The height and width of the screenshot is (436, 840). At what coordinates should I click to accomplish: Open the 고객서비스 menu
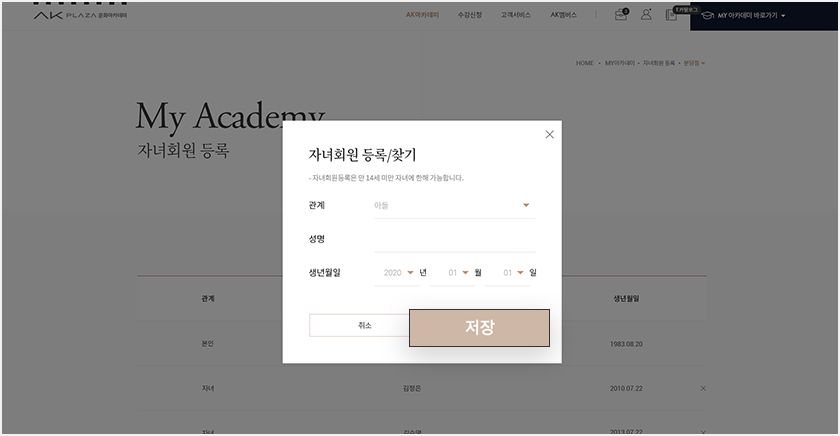515,15
